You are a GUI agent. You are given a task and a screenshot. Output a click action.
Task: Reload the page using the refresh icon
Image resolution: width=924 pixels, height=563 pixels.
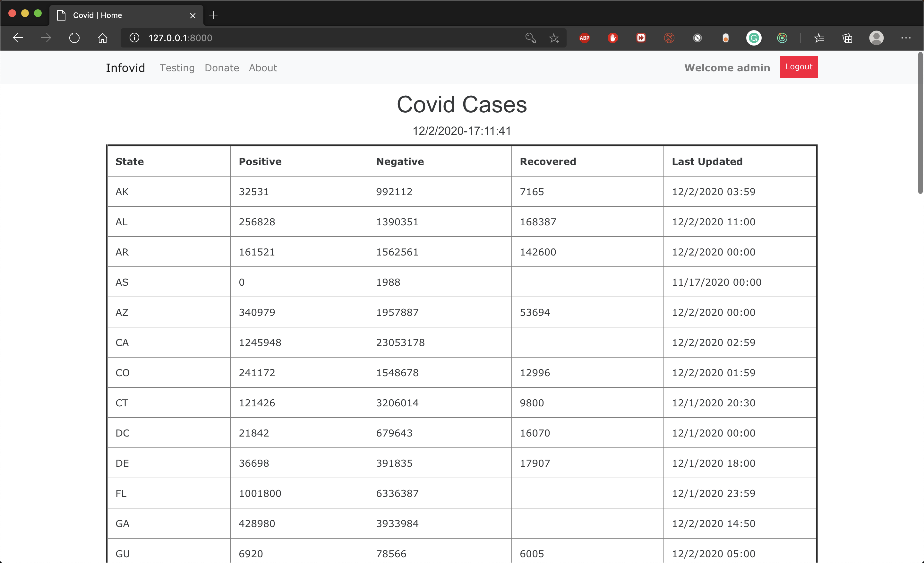(x=74, y=38)
